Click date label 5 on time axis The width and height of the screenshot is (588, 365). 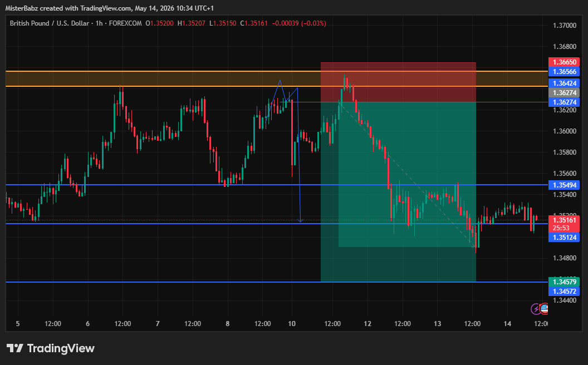coord(18,324)
